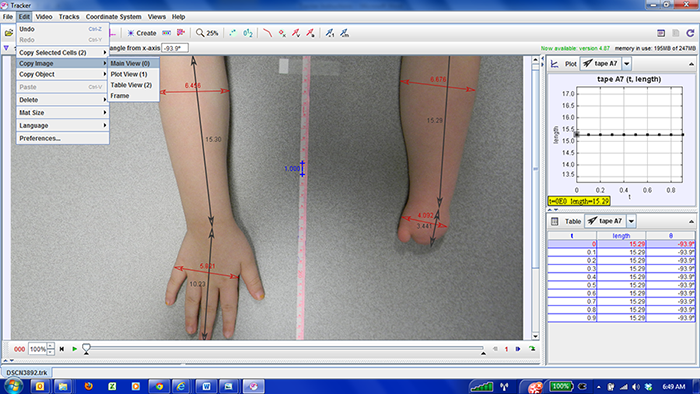This screenshot has width=700, height=394.
Task: Toggle the looping play icon
Action: pos(532,349)
